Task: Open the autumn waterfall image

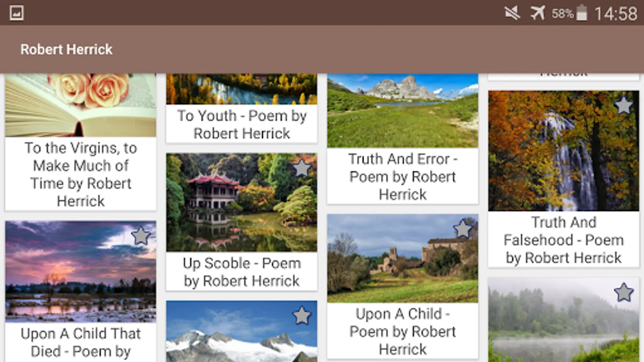Action: [x=563, y=151]
